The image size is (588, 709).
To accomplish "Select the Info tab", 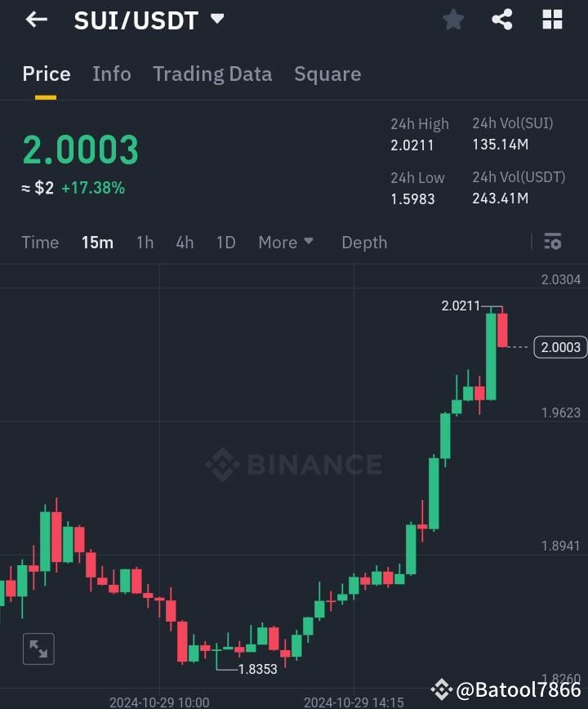I will (112, 74).
